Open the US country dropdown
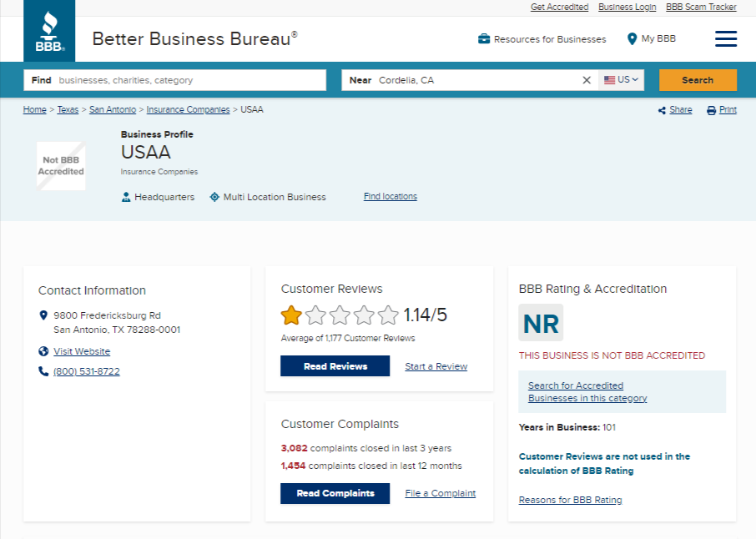 [x=621, y=80]
